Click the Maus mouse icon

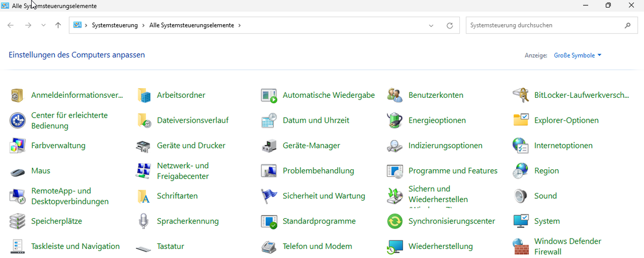(x=18, y=171)
